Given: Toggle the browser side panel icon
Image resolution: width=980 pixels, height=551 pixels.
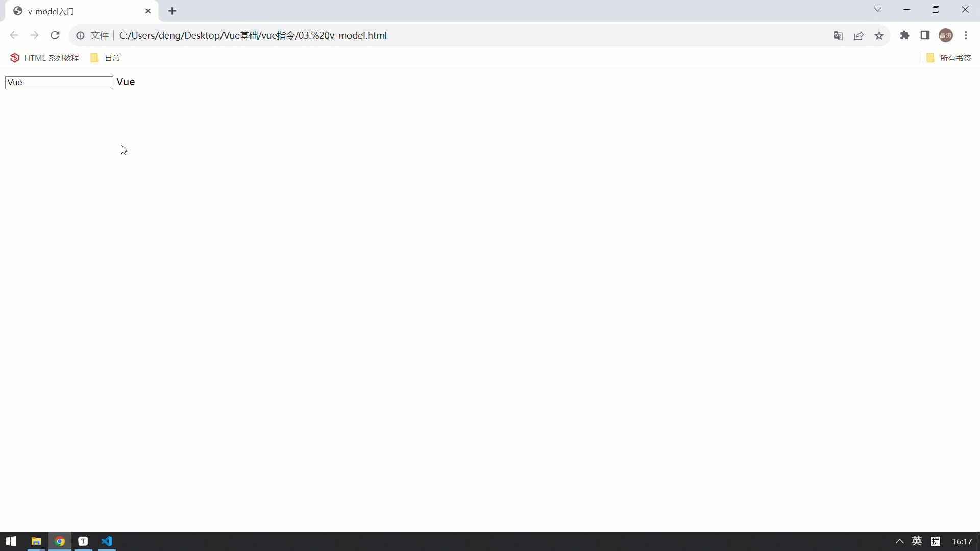Looking at the screenshot, I should [925, 35].
